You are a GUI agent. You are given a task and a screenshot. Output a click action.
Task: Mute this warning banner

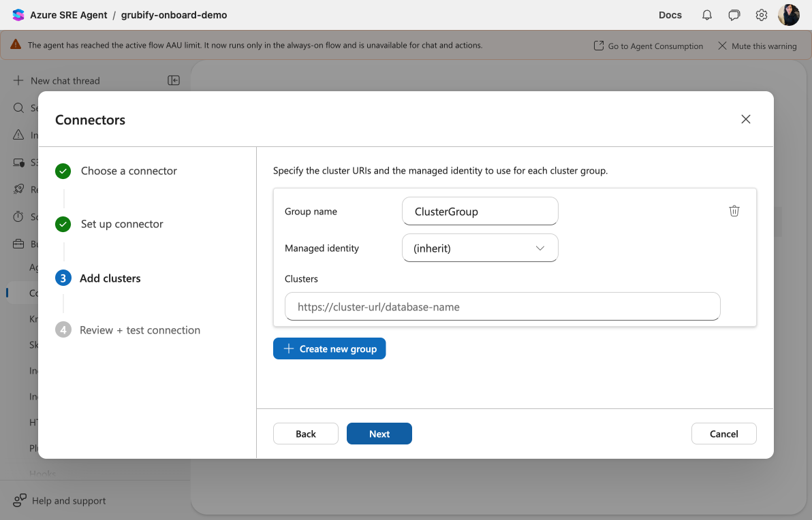757,46
